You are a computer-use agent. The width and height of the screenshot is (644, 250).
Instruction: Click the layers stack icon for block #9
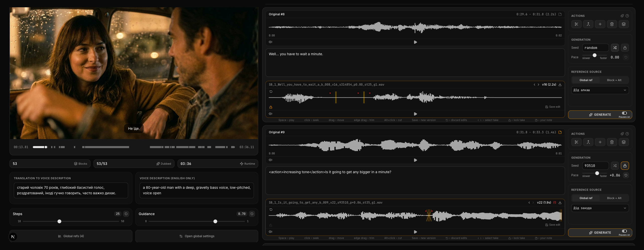(623, 142)
